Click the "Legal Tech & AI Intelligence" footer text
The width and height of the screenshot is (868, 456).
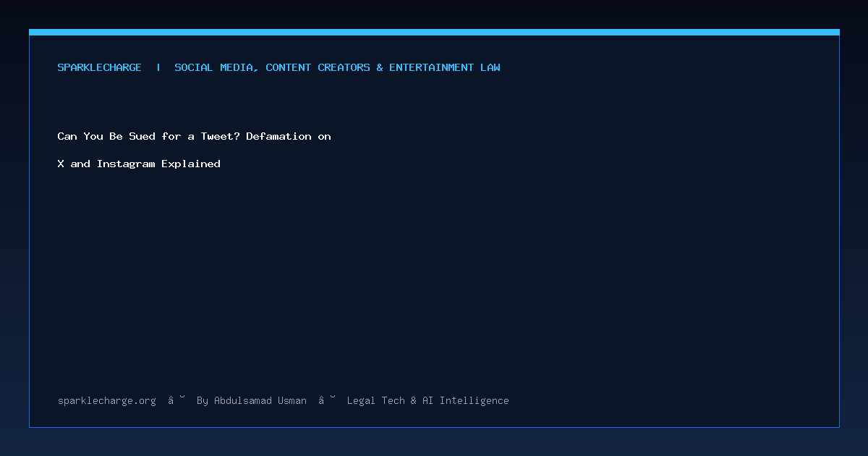click(x=428, y=401)
